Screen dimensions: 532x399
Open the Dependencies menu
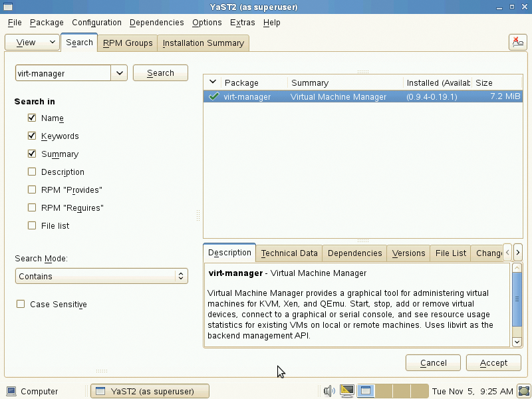(156, 22)
